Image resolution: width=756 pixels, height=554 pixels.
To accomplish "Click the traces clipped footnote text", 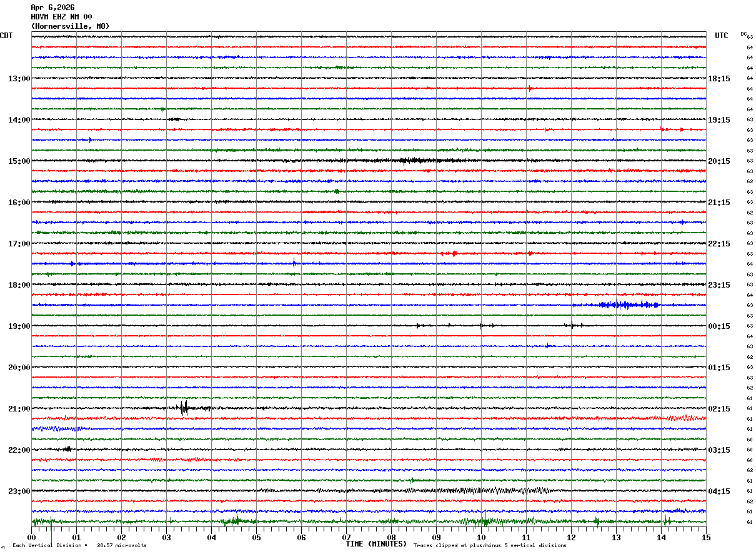I will (x=490, y=545).
